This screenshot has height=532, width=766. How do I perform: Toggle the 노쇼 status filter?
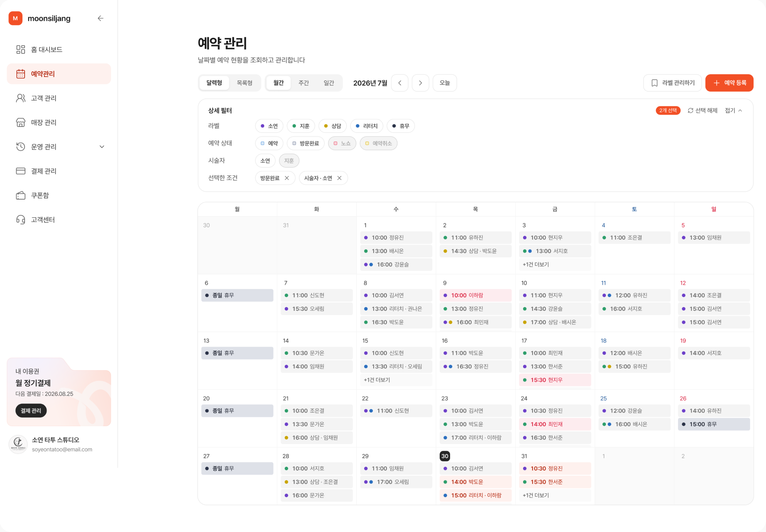pyautogui.click(x=342, y=143)
